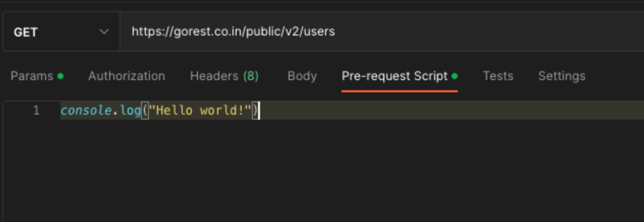Open the Tests tab

click(498, 76)
